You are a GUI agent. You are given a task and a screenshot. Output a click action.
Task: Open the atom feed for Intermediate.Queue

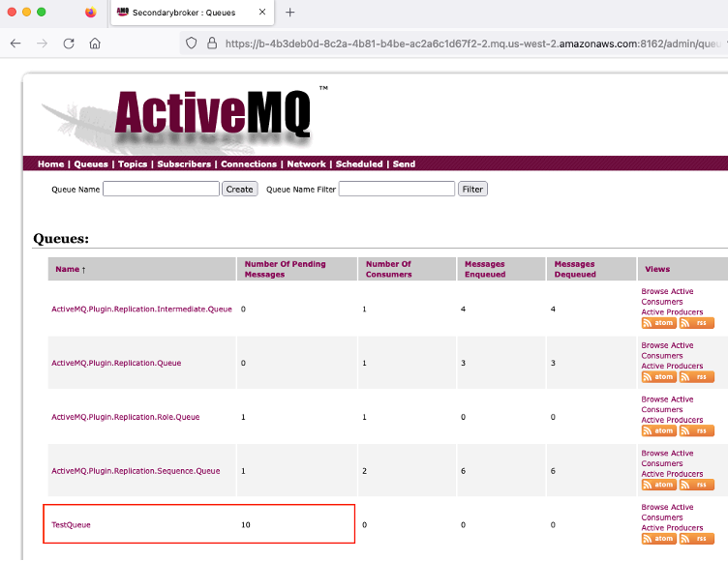coord(658,323)
